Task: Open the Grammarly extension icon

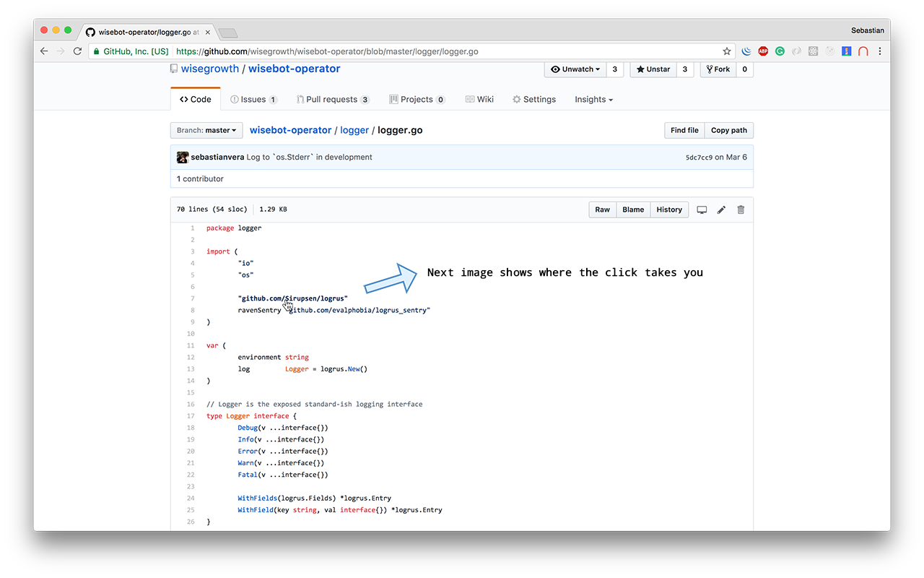Action: [780, 51]
